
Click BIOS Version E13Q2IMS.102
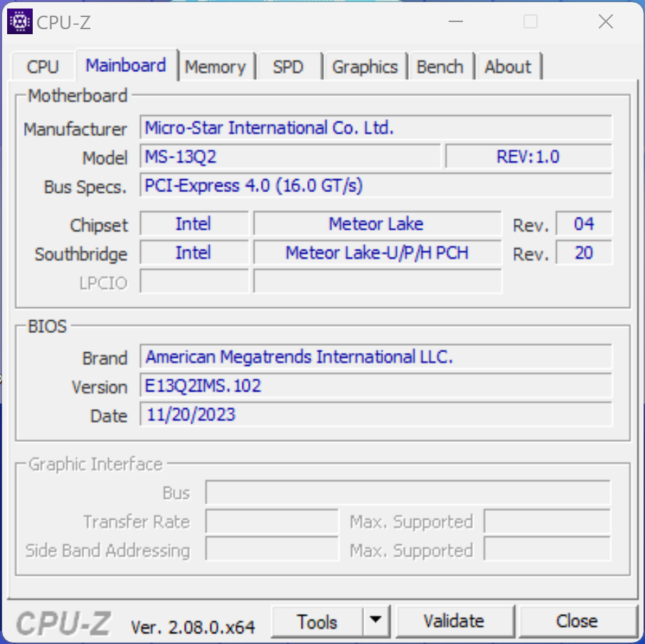375,385
